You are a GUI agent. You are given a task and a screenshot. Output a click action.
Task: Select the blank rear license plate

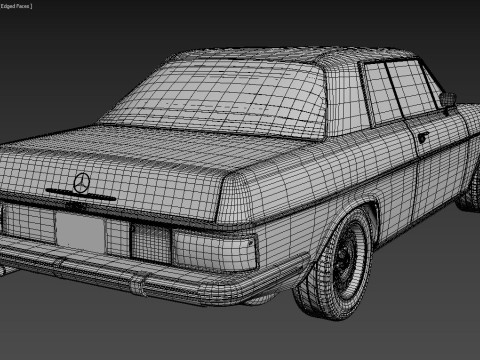80,232
